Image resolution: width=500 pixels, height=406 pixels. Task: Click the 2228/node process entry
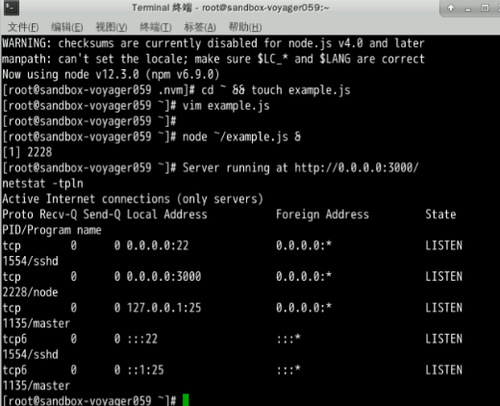(30, 292)
